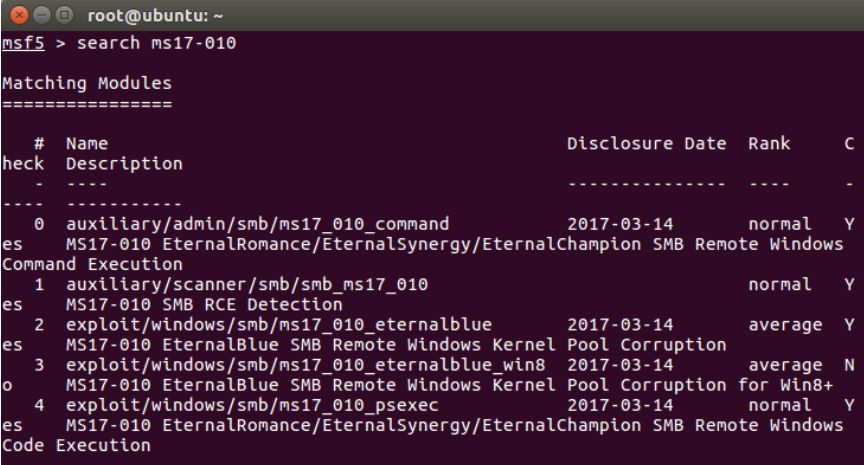Close the root@ubuntu terminal window
This screenshot has width=864, height=465.
[12, 14]
